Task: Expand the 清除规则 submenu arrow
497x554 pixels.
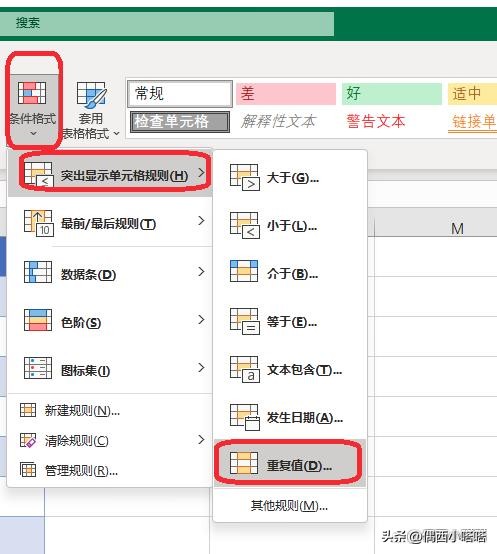Action: click(x=201, y=440)
